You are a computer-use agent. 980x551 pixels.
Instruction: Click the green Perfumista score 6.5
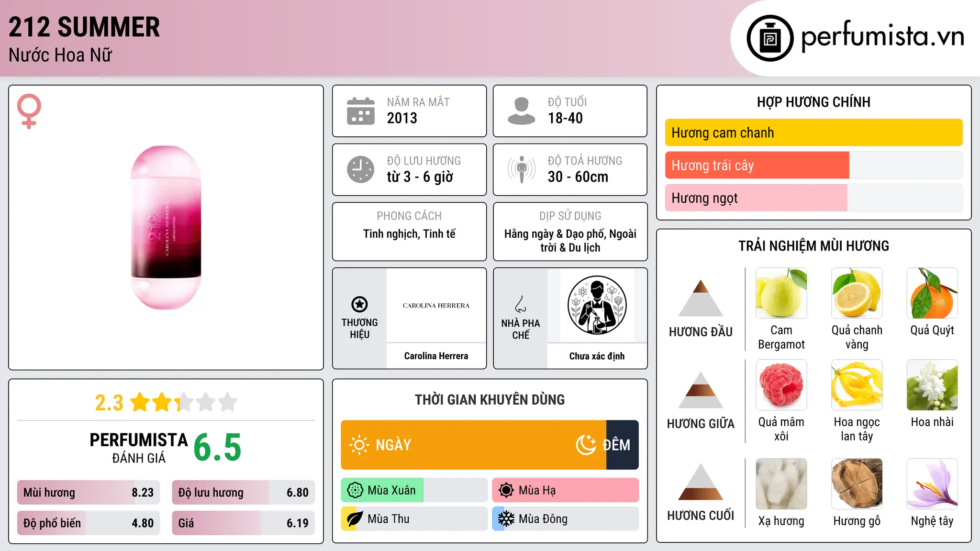[x=217, y=447]
